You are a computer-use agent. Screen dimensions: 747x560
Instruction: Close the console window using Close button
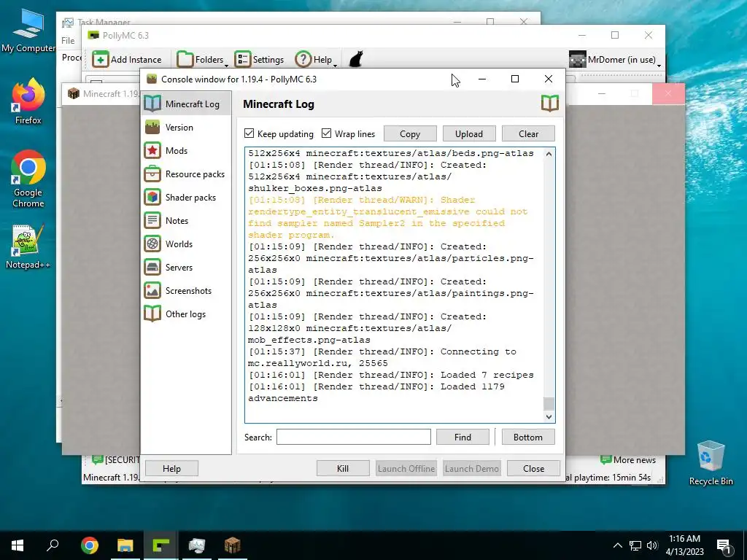pos(533,469)
